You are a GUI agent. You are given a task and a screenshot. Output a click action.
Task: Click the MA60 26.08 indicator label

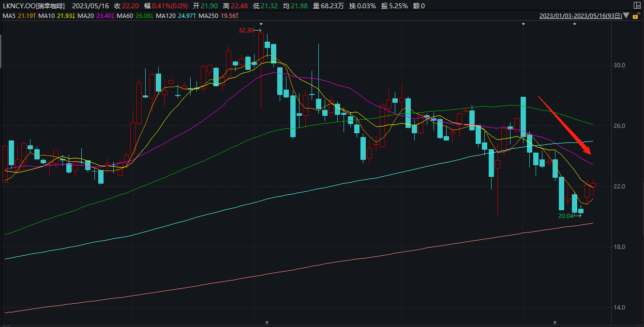(x=135, y=16)
